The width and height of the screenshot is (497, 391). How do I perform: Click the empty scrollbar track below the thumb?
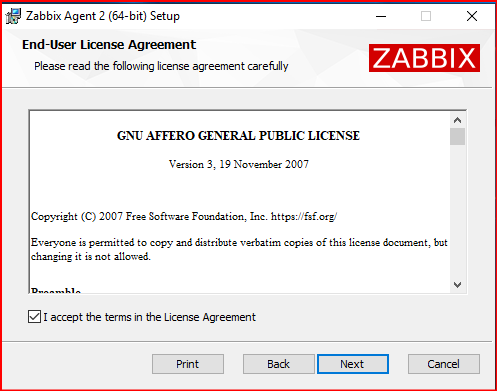[457, 211]
